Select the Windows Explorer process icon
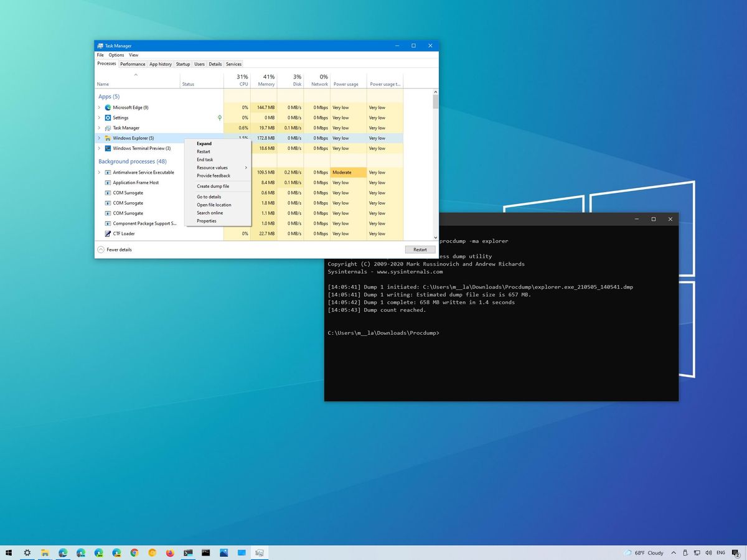 click(x=107, y=138)
